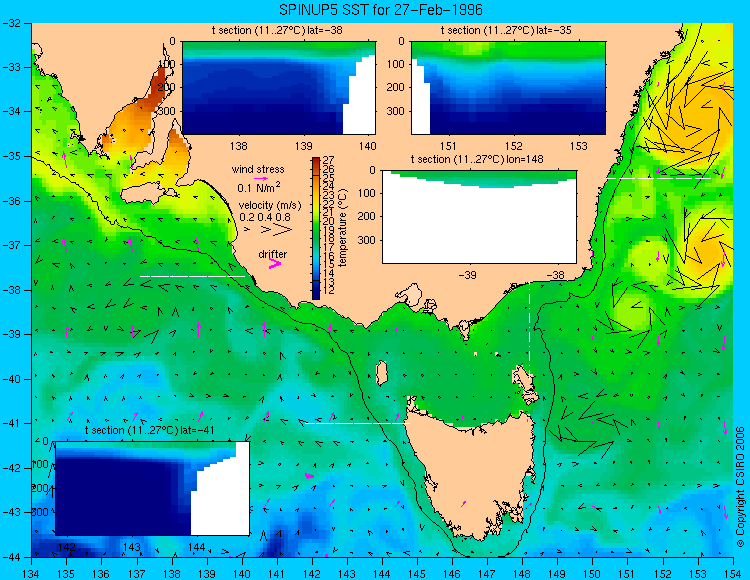This screenshot has height=580, width=750.
Task: Click Kangaroo Island on the map
Action: click(x=145, y=194)
